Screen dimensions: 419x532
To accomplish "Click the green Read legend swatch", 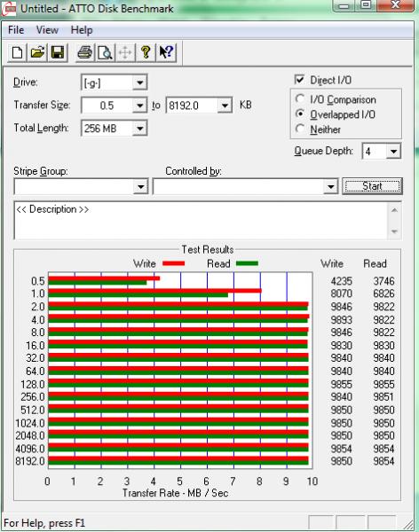I will coord(247,263).
